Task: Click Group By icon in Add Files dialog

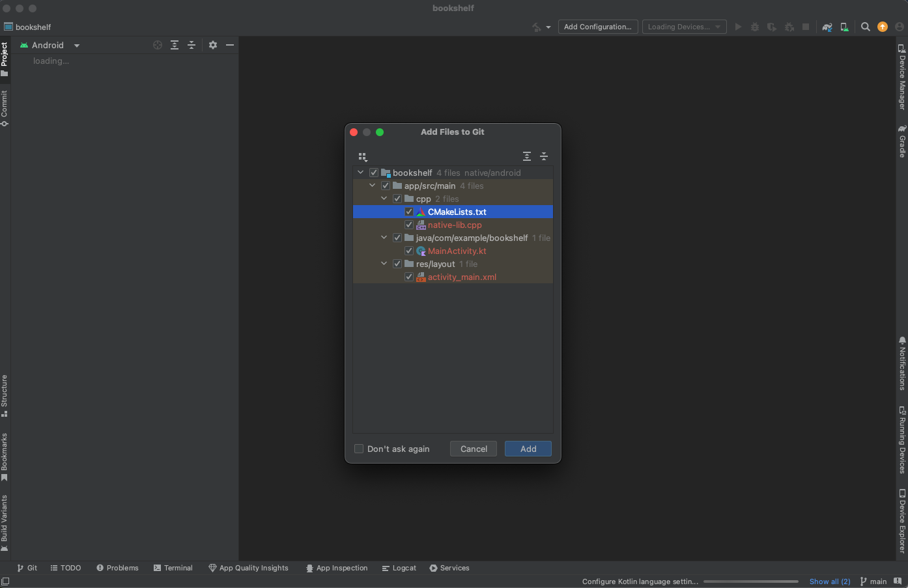Action: tap(363, 157)
